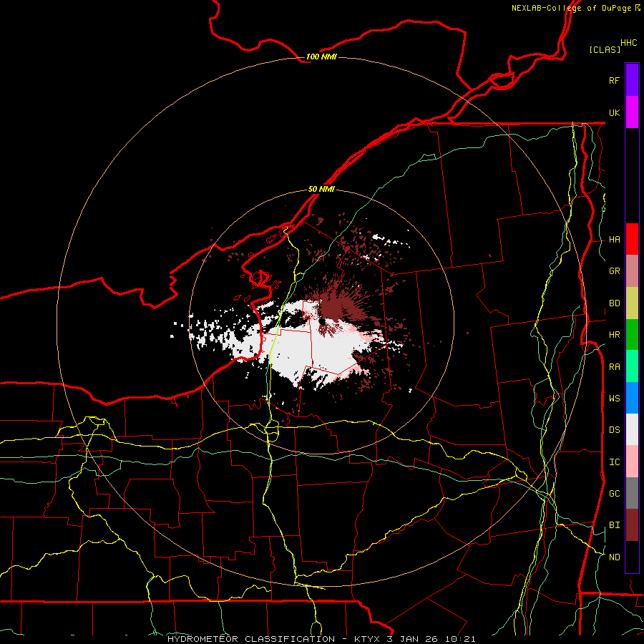This screenshot has width=644, height=644.
Task: Select the BI dark red swatch
Action: tap(632, 525)
